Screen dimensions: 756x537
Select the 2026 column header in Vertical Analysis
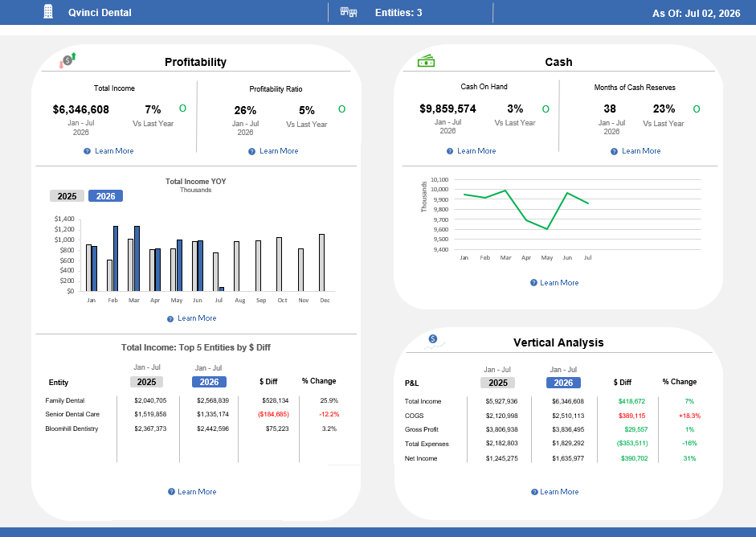pyautogui.click(x=563, y=383)
